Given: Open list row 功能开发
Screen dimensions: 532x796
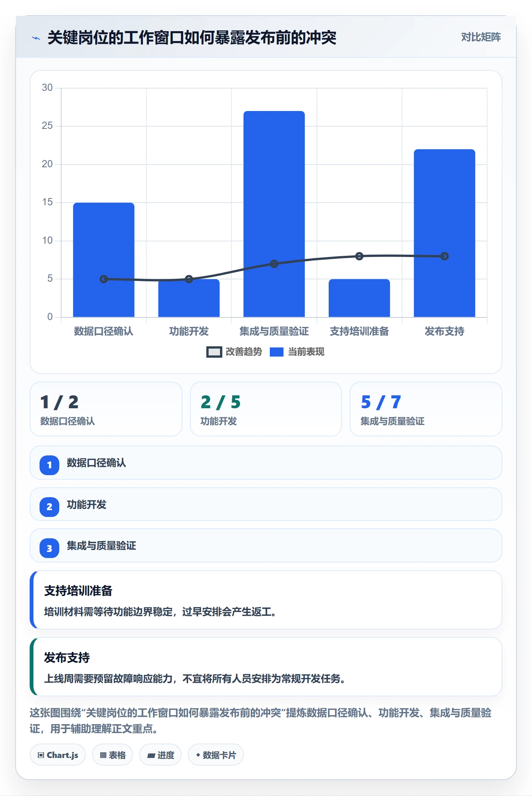Looking at the screenshot, I should 266,504.
